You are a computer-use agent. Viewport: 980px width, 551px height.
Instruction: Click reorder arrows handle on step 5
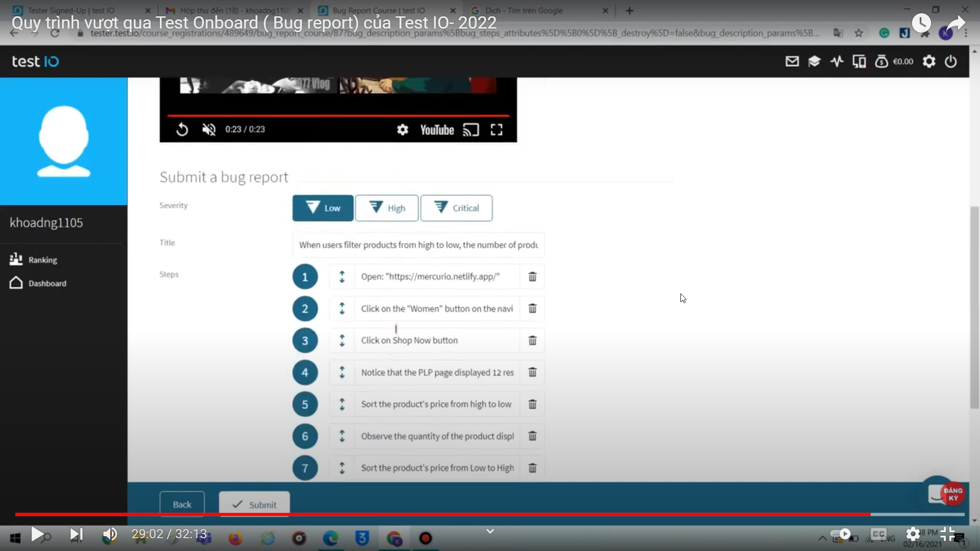pyautogui.click(x=342, y=404)
